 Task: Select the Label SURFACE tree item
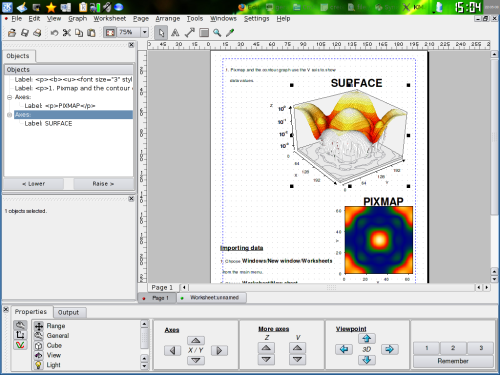tap(48, 123)
